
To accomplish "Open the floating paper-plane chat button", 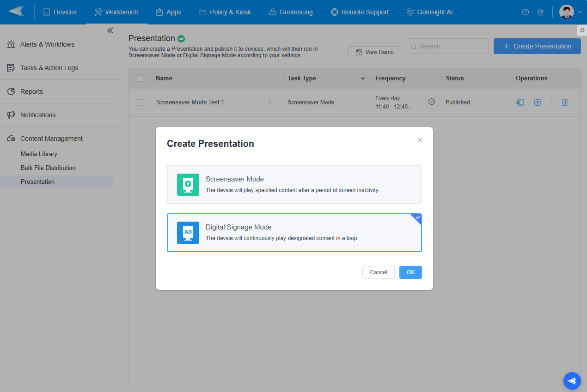I will click(x=572, y=380).
